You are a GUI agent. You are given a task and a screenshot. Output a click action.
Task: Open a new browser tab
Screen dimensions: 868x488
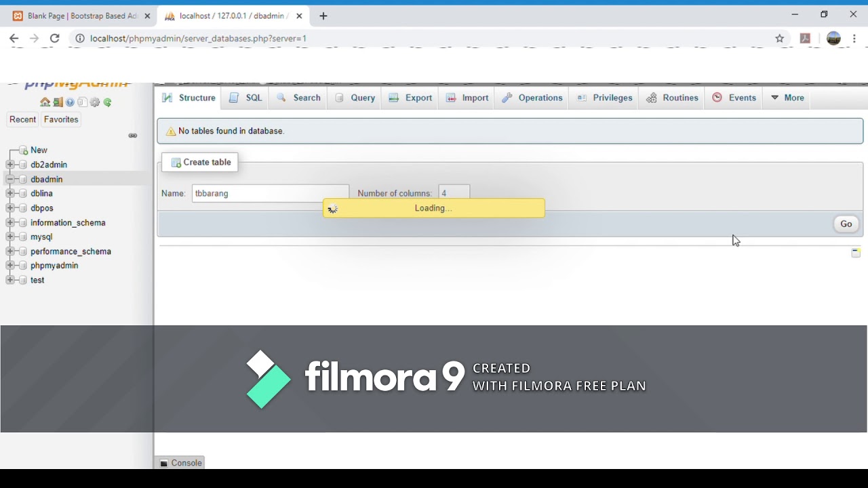click(323, 16)
